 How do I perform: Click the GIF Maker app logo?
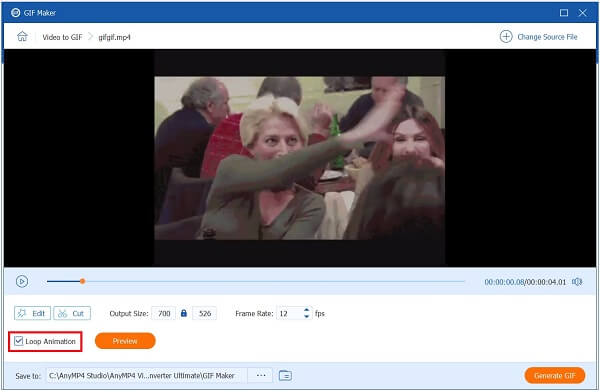click(15, 13)
